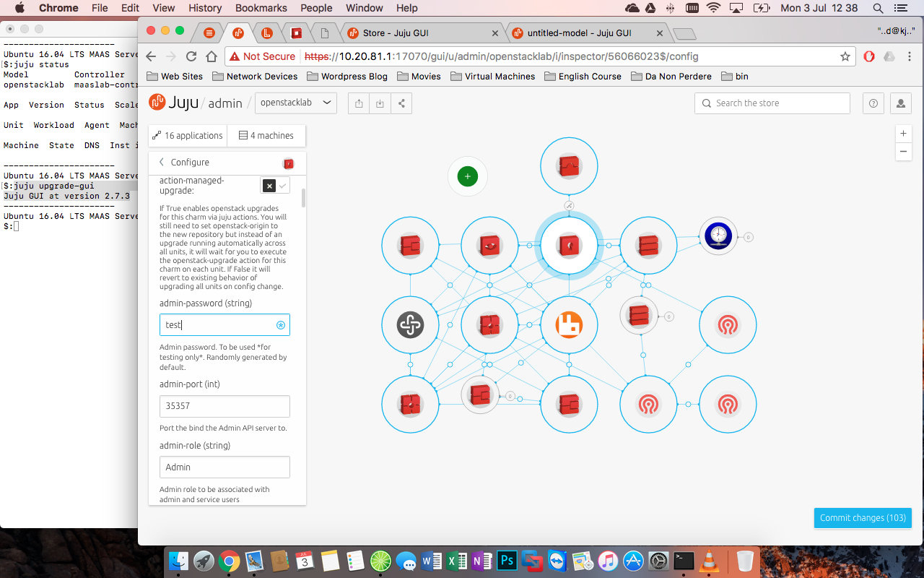Viewport: 924px width, 578px height.
Task: Open the help question-mark icon
Action: tap(873, 103)
